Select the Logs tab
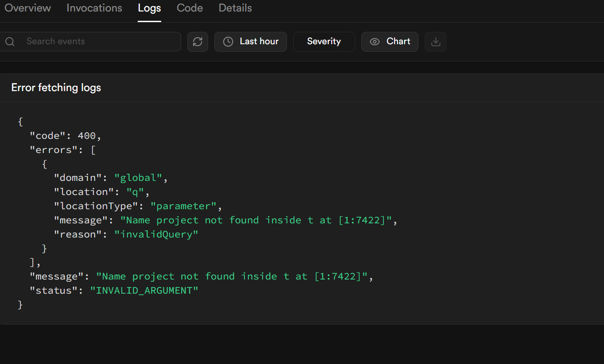The image size is (604, 364). tap(149, 8)
